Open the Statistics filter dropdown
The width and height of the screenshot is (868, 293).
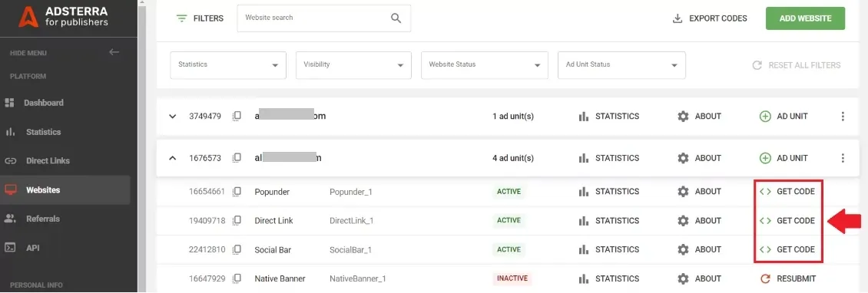click(228, 65)
